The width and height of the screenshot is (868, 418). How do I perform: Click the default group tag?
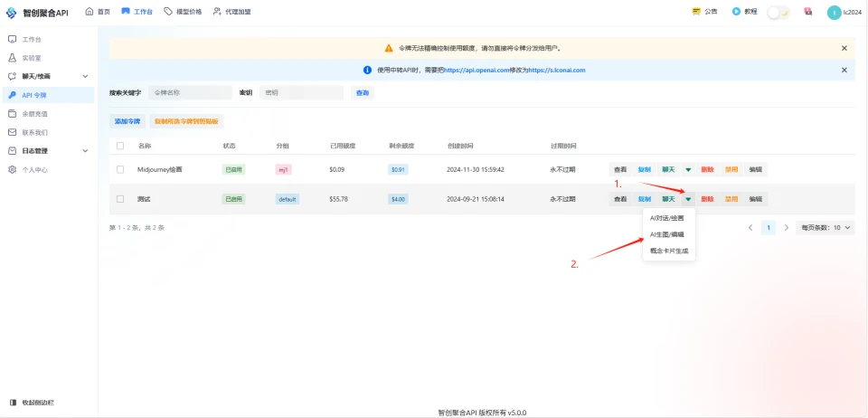(x=288, y=199)
